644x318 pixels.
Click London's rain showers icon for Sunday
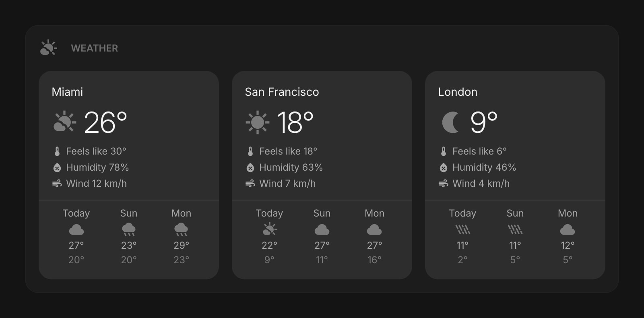pos(515,229)
